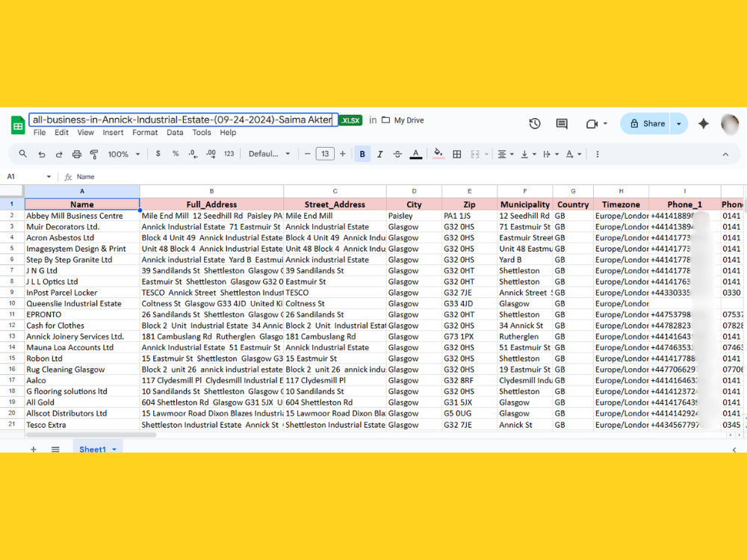
Task: Open the fill color picker
Action: coord(438,154)
